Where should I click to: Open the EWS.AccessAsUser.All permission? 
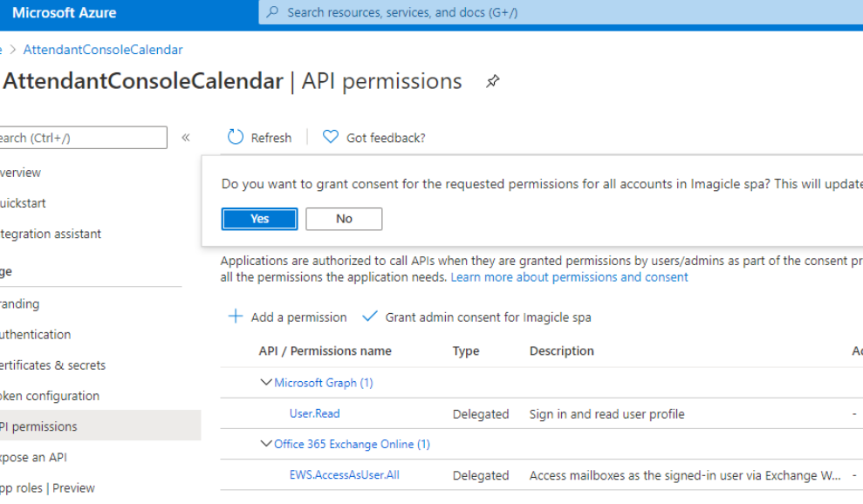pyautogui.click(x=344, y=475)
